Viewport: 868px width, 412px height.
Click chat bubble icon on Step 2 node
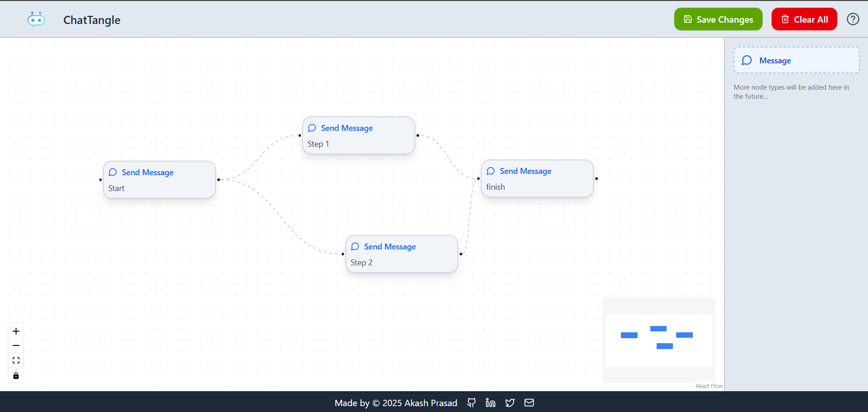tap(355, 246)
